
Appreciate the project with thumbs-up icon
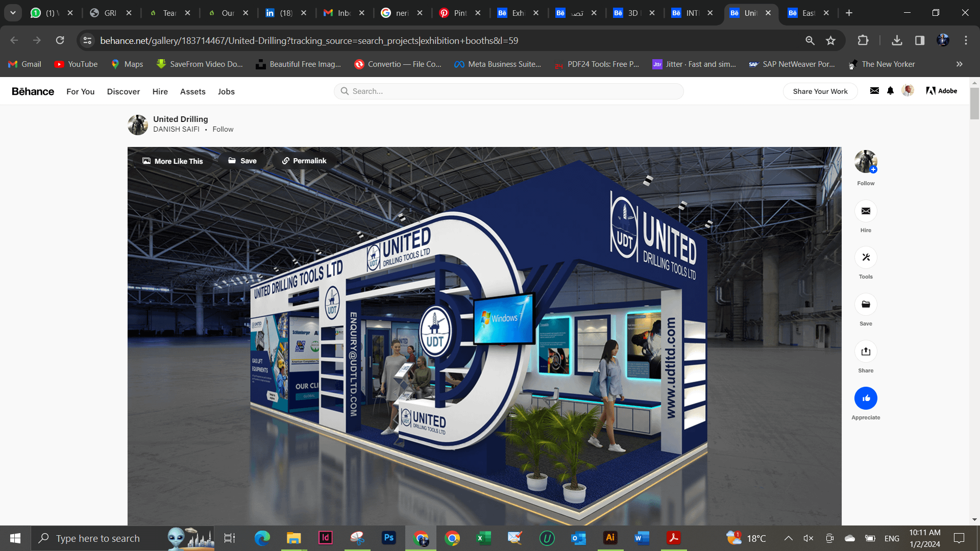(866, 398)
